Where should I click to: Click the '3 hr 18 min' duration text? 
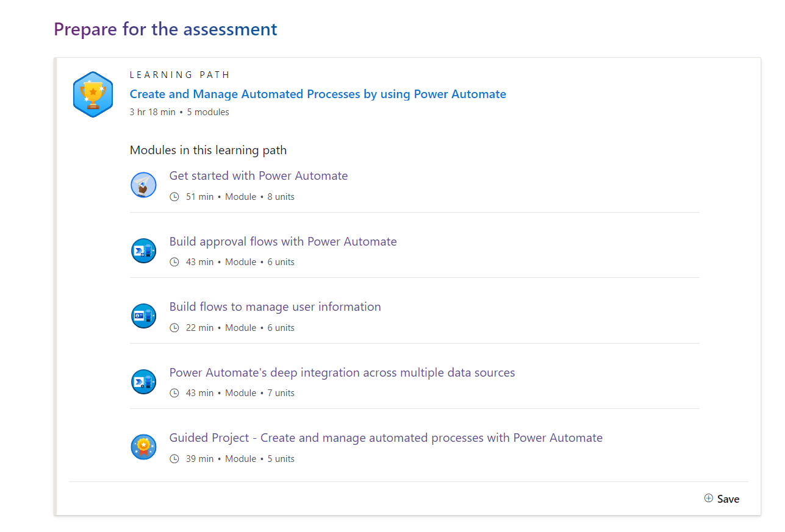pos(152,112)
